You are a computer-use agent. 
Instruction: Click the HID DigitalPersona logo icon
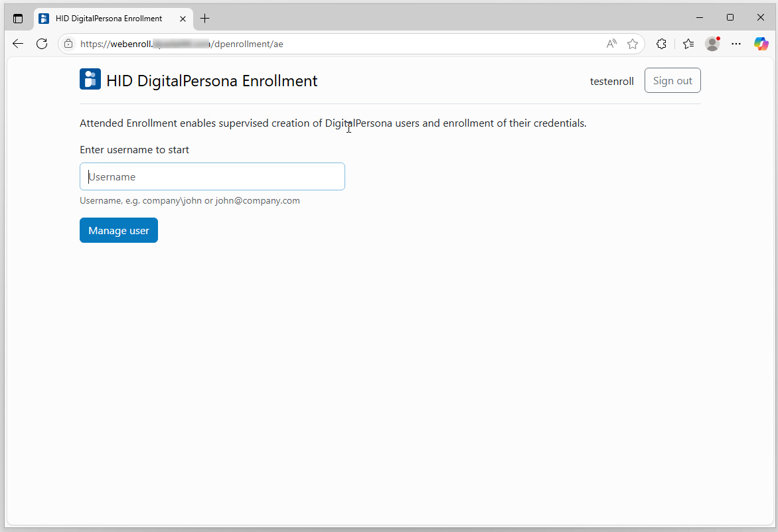[90, 79]
